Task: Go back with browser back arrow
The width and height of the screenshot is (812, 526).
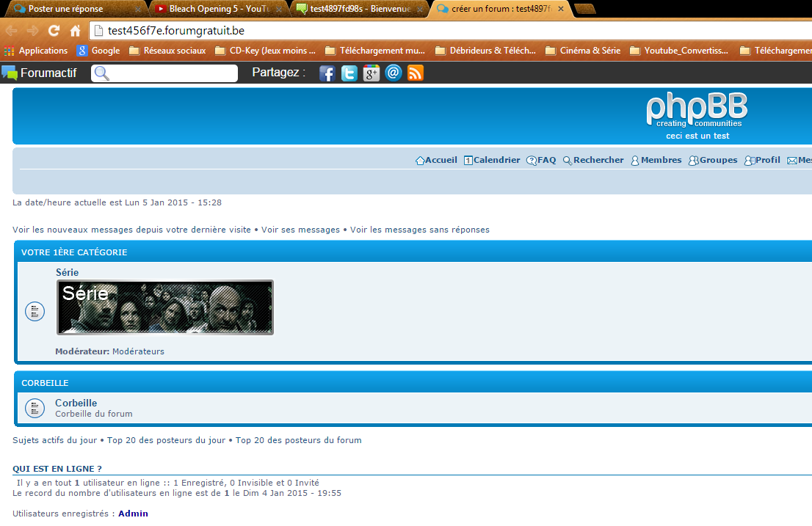Action: pyautogui.click(x=12, y=31)
